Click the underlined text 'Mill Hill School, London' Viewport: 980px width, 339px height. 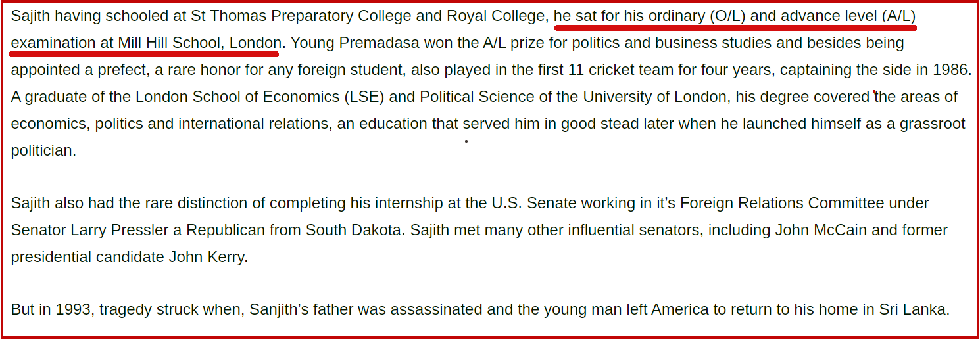click(199, 43)
